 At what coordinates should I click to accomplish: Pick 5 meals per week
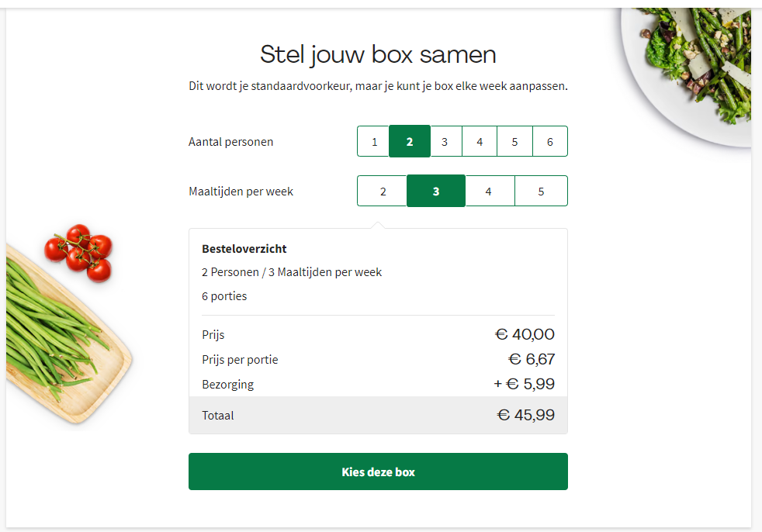point(541,192)
